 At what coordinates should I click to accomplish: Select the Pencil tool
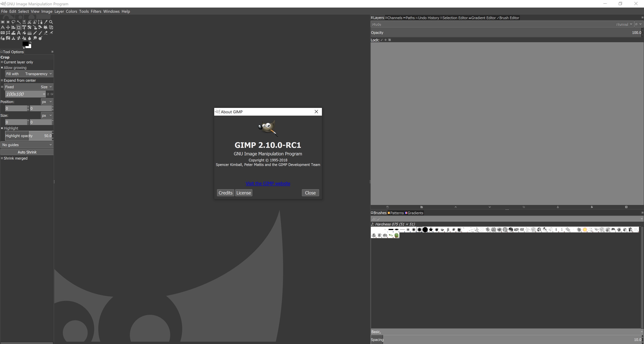point(35,33)
